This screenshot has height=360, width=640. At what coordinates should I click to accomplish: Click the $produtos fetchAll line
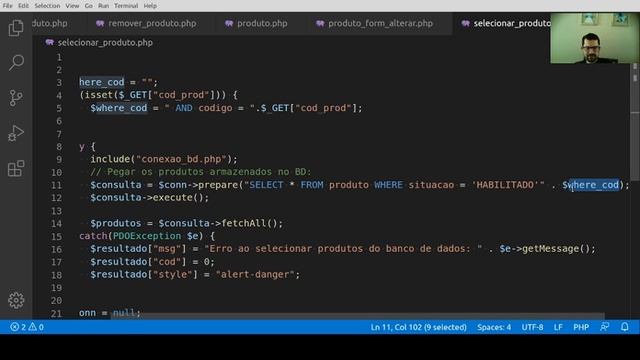187,223
